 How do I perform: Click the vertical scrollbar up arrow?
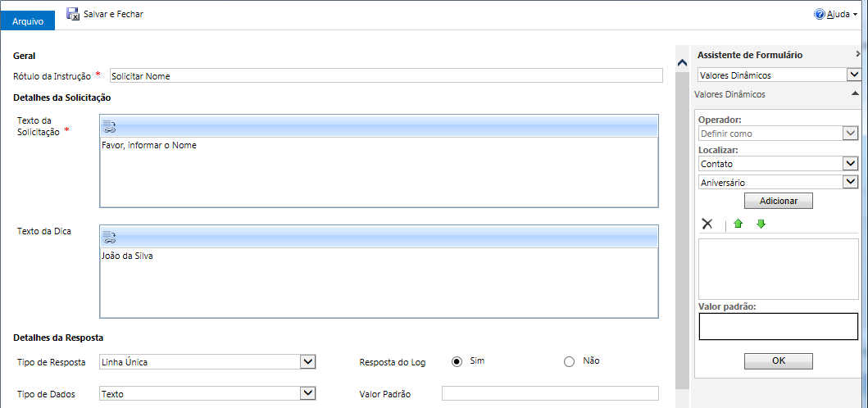point(681,62)
